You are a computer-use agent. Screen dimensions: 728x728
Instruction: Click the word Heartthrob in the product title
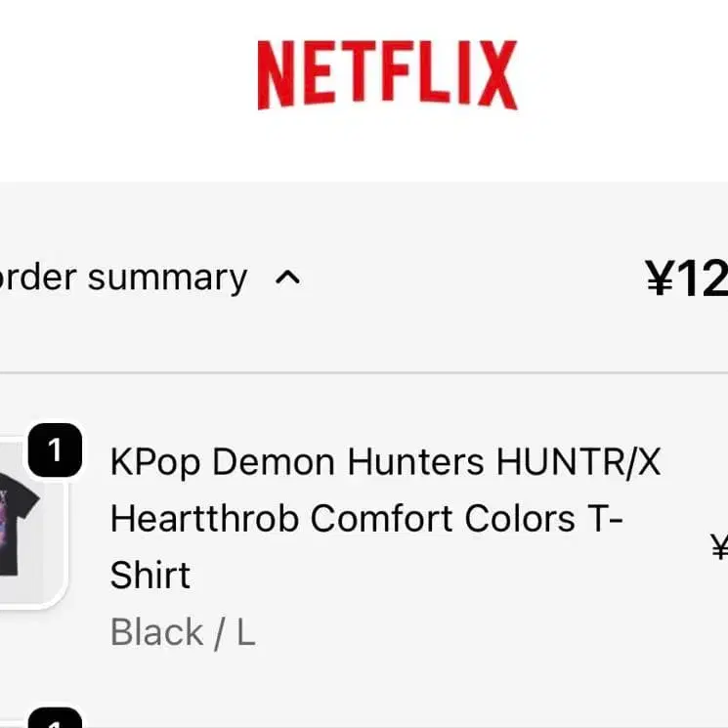point(205,518)
